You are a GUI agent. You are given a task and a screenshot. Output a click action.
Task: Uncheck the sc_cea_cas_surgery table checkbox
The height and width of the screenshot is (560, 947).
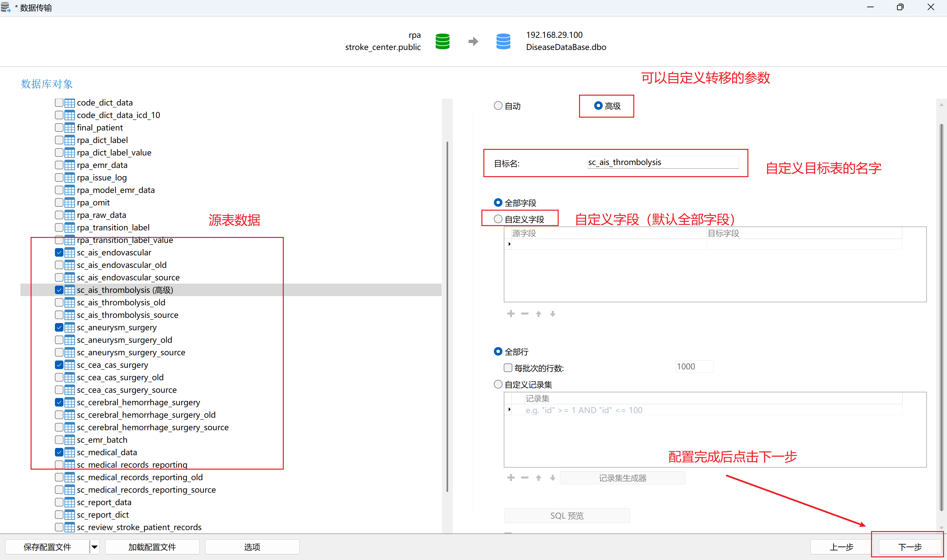point(59,365)
